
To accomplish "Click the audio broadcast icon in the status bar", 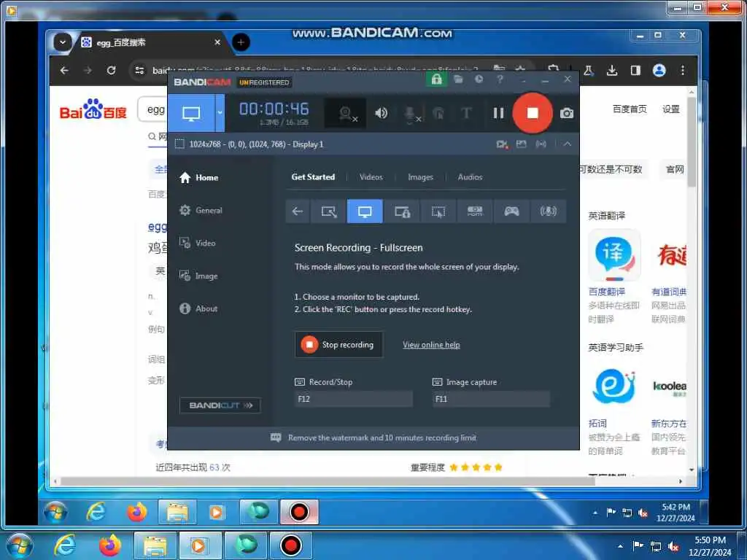I will pos(541,144).
